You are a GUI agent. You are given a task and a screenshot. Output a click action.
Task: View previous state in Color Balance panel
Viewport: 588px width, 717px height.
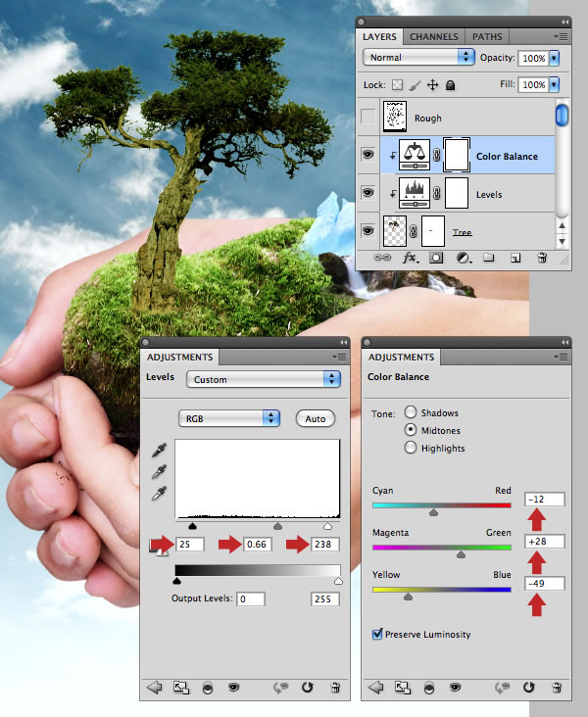click(x=502, y=688)
